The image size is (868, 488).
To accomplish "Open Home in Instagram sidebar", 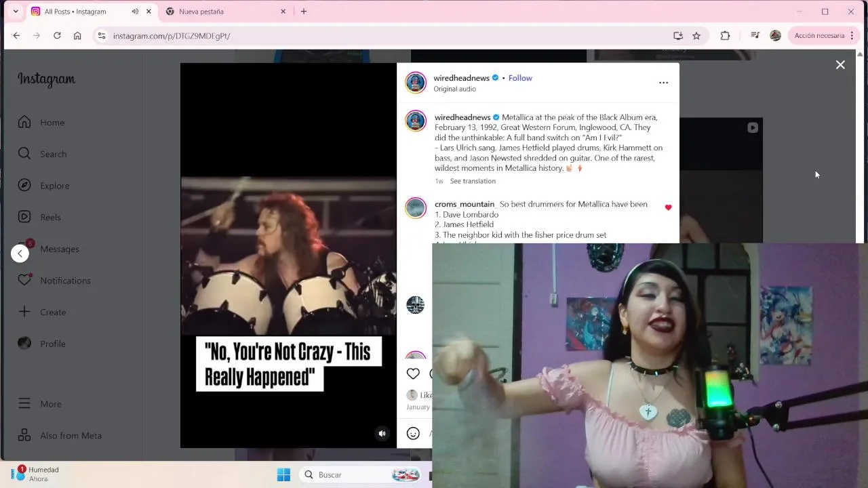I will 41,122.
